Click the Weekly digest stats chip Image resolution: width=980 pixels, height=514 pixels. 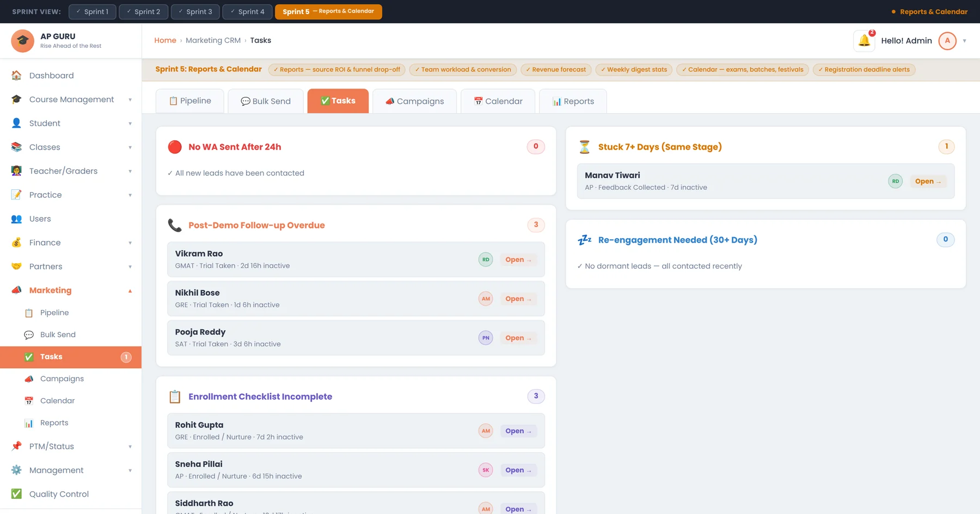pyautogui.click(x=634, y=70)
